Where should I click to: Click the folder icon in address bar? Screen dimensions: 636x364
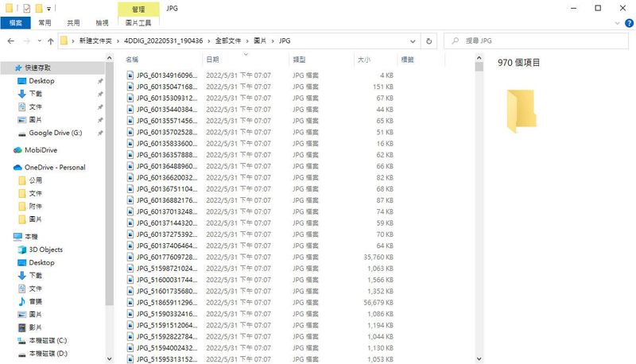pyautogui.click(x=64, y=41)
